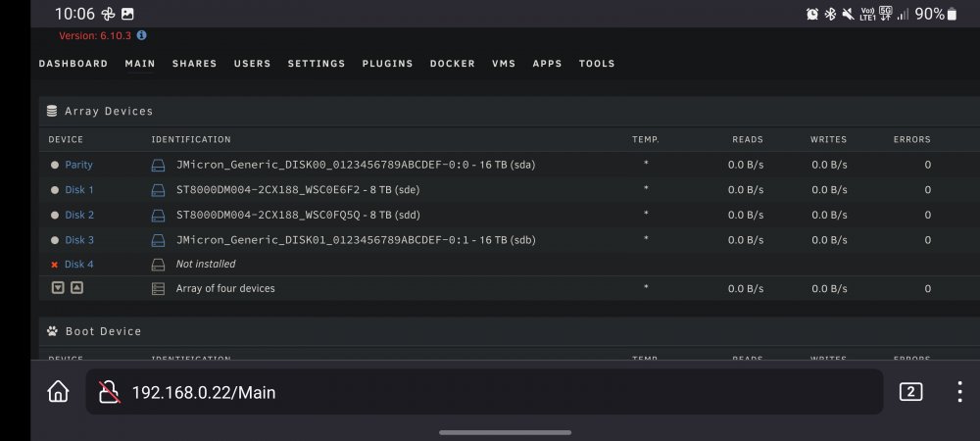The height and width of the screenshot is (441, 980).
Task: Click the WRITES column header in Array Devices
Action: pyautogui.click(x=829, y=139)
